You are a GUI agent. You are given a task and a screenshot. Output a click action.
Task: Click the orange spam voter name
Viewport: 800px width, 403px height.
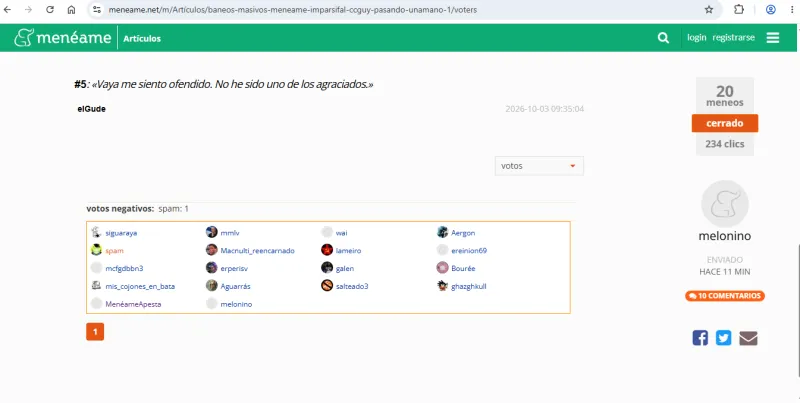click(x=114, y=251)
